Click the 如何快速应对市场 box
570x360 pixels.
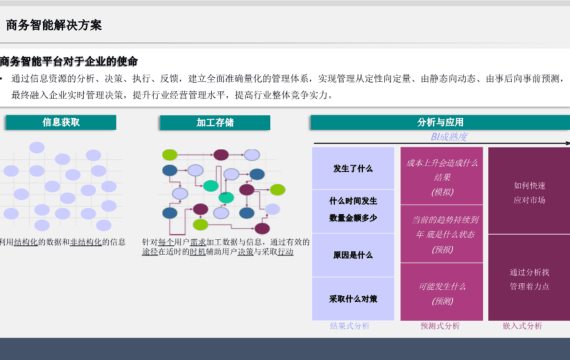pyautogui.click(x=529, y=191)
